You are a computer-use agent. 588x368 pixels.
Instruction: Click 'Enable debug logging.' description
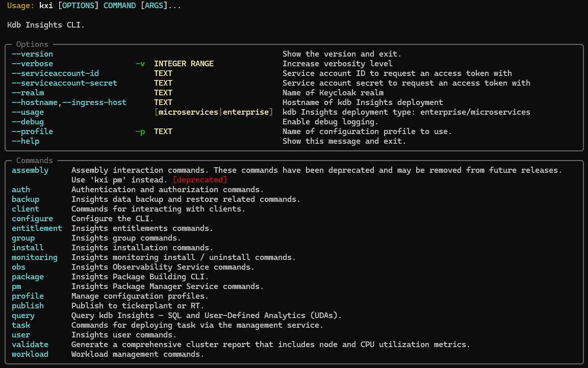330,122
